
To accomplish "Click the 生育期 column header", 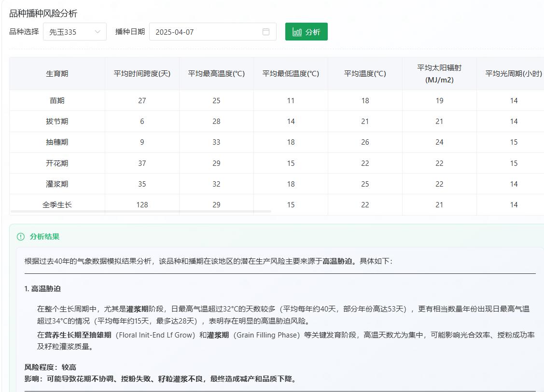I will pyautogui.click(x=57, y=73).
